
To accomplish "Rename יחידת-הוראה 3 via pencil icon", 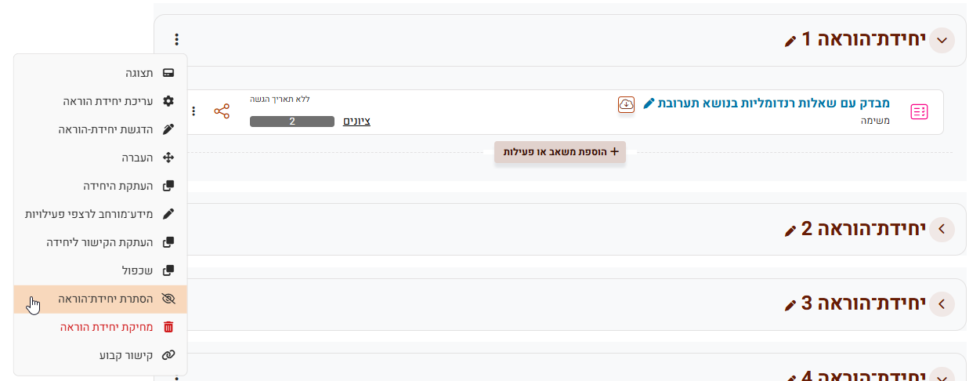I will coord(790,304).
